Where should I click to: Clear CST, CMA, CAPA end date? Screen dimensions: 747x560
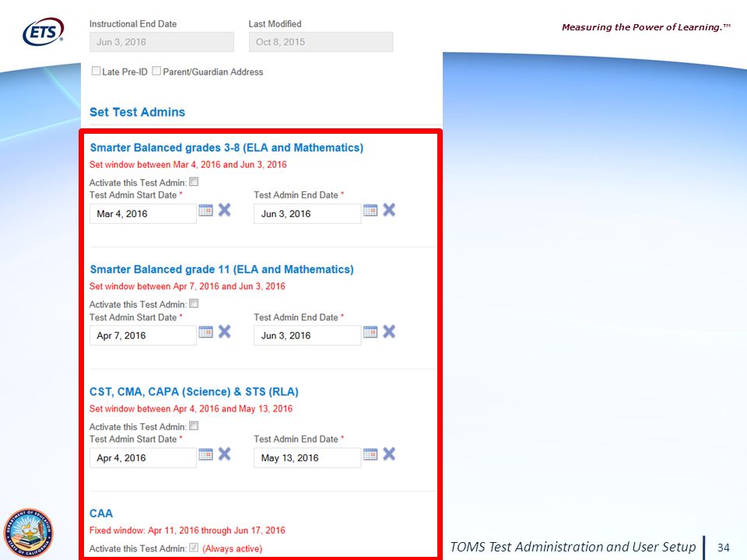[x=389, y=454]
